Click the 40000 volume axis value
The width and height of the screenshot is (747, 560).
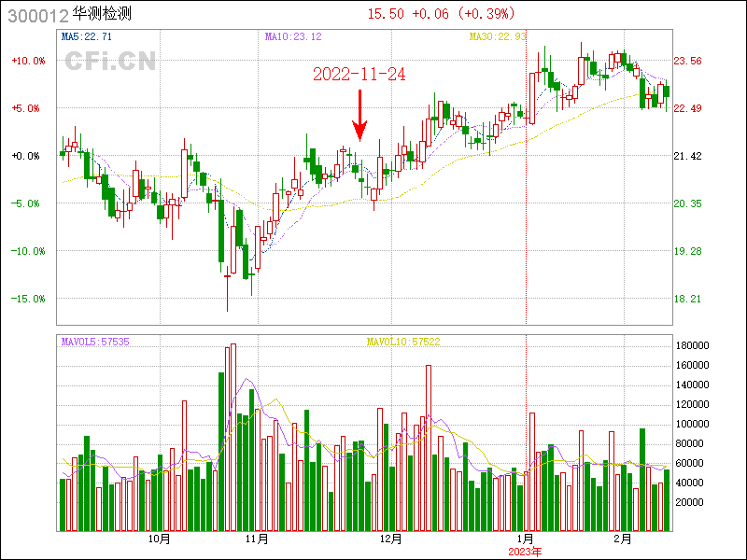(690, 483)
